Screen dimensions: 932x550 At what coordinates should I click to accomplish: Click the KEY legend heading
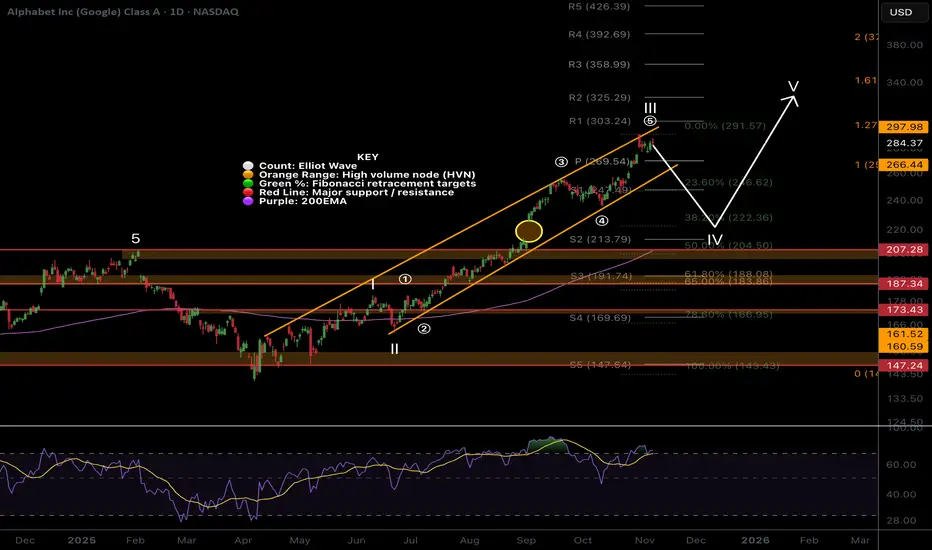tap(367, 157)
